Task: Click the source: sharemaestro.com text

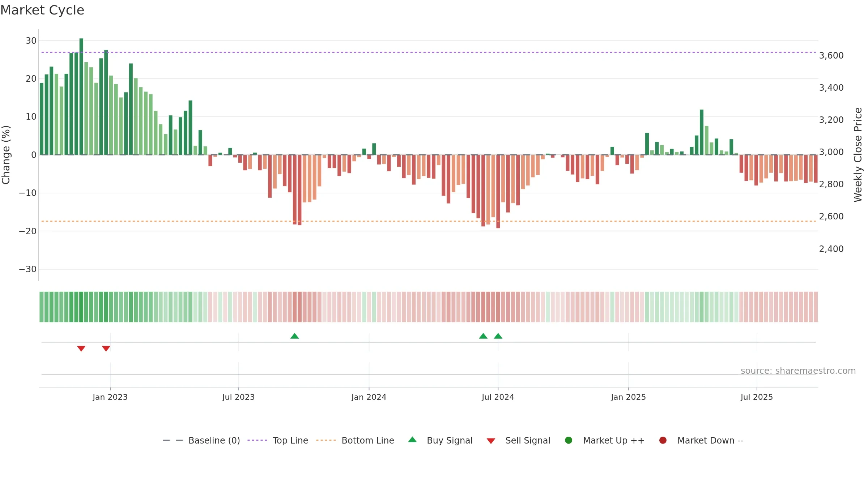Action: (798, 371)
